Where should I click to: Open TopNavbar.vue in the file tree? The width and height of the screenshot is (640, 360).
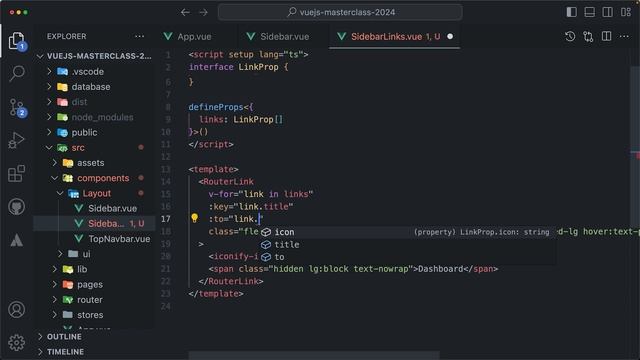(95, 239)
